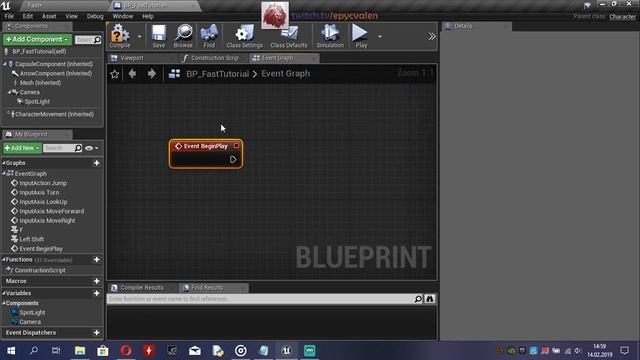Open the View menu
The image size is (640, 360).
click(x=71, y=16)
